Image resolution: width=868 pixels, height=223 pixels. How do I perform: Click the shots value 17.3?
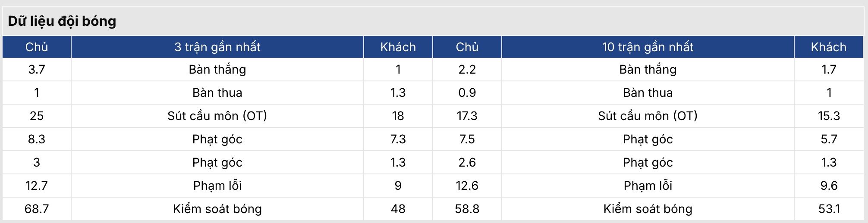[467, 116]
